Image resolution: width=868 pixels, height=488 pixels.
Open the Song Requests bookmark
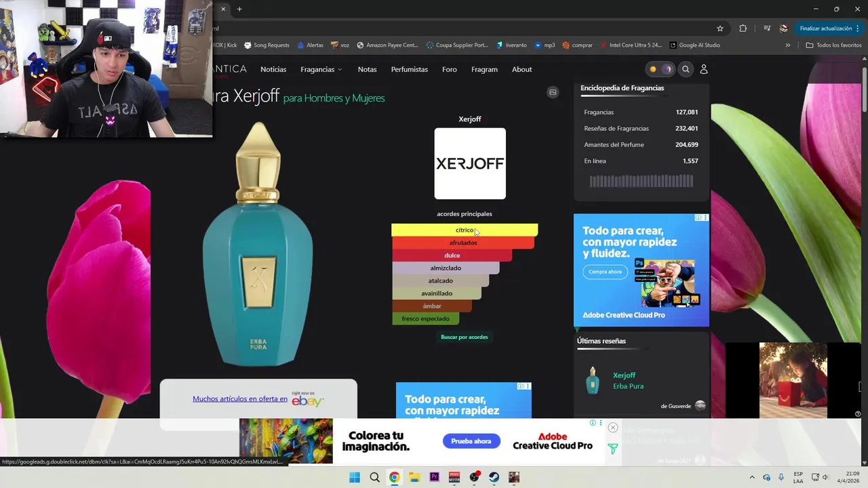pos(267,45)
